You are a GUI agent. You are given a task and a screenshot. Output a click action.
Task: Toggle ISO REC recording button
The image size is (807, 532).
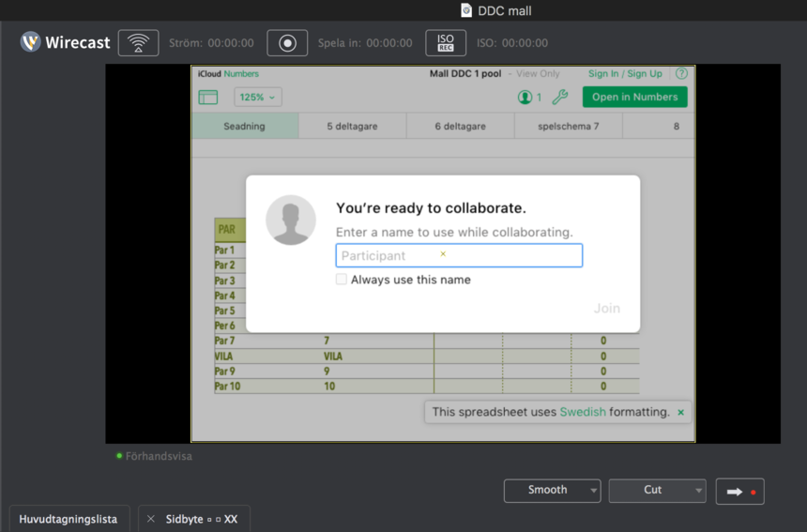coord(446,43)
